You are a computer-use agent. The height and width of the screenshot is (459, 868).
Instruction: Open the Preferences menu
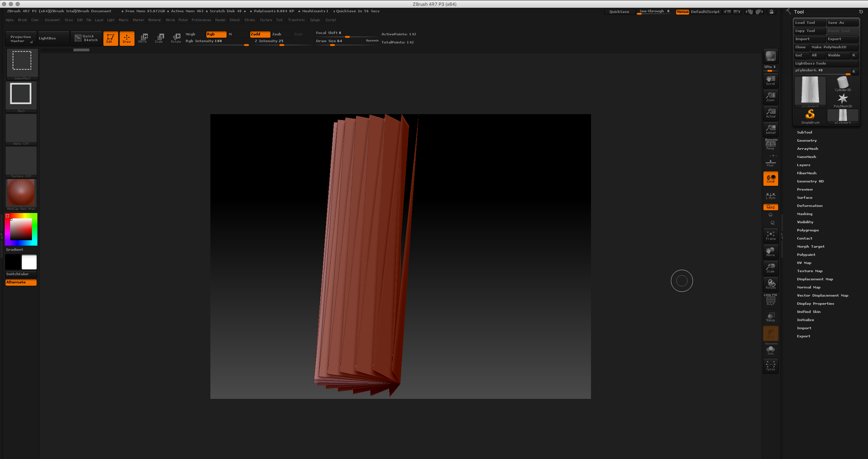point(201,20)
